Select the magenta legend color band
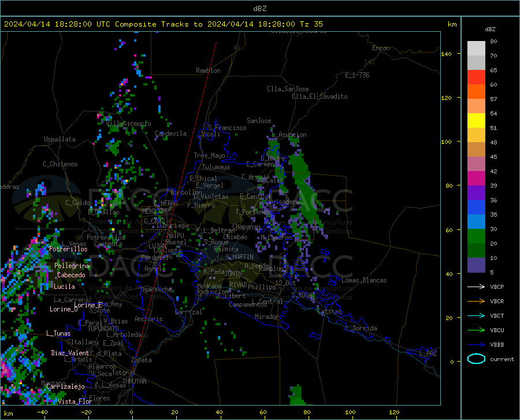The height and width of the screenshot is (420, 520). tap(476, 179)
